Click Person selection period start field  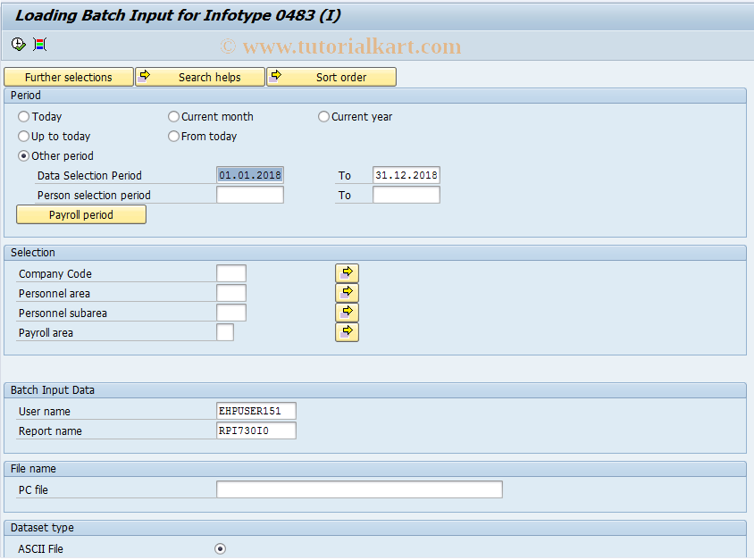[250, 195]
